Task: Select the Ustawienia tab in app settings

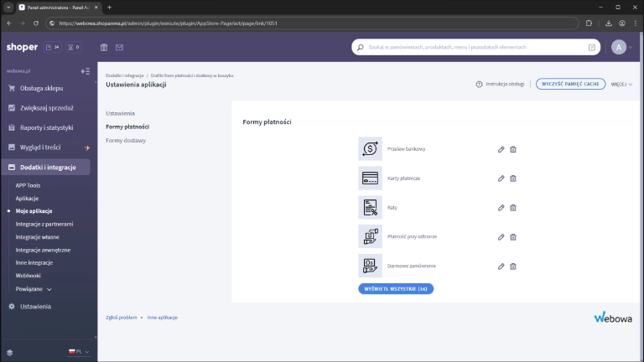Action: pyautogui.click(x=121, y=113)
